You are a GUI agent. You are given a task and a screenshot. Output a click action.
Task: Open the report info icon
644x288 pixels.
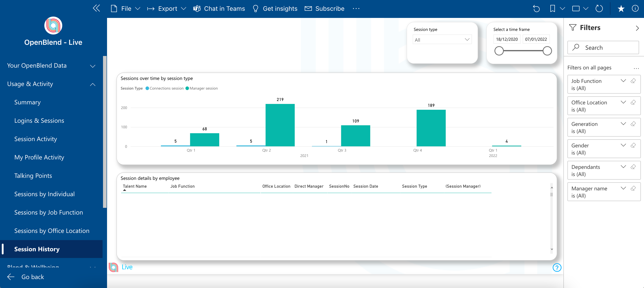pos(635,9)
